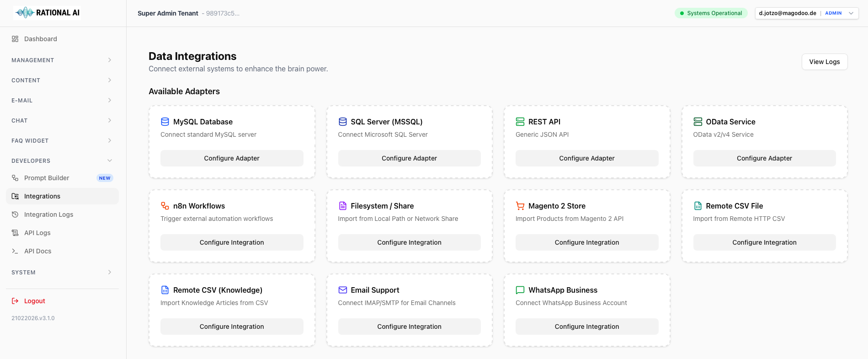
Task: Expand the Management section
Action: [x=62, y=60]
